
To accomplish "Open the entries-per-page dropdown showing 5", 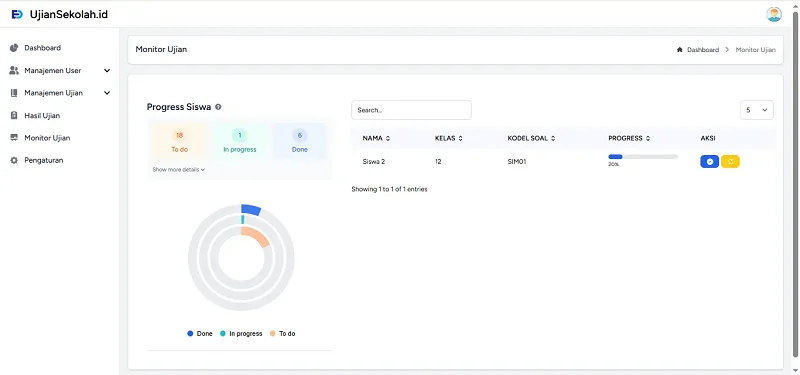I will tap(757, 110).
